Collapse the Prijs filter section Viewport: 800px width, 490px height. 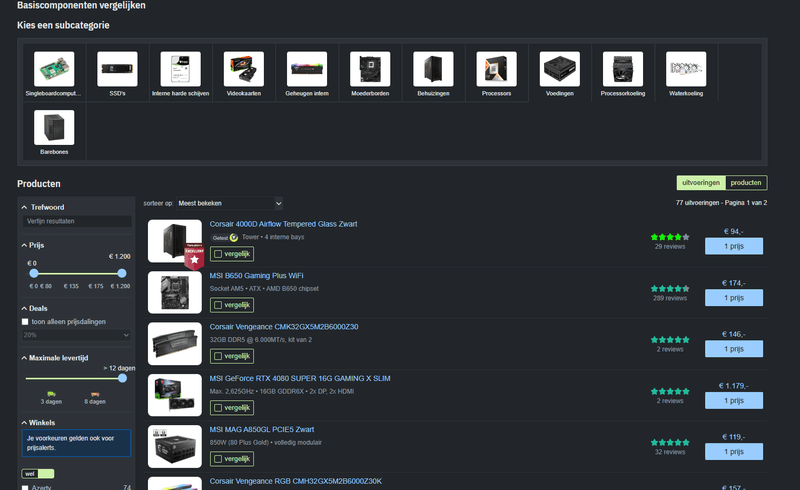33,246
